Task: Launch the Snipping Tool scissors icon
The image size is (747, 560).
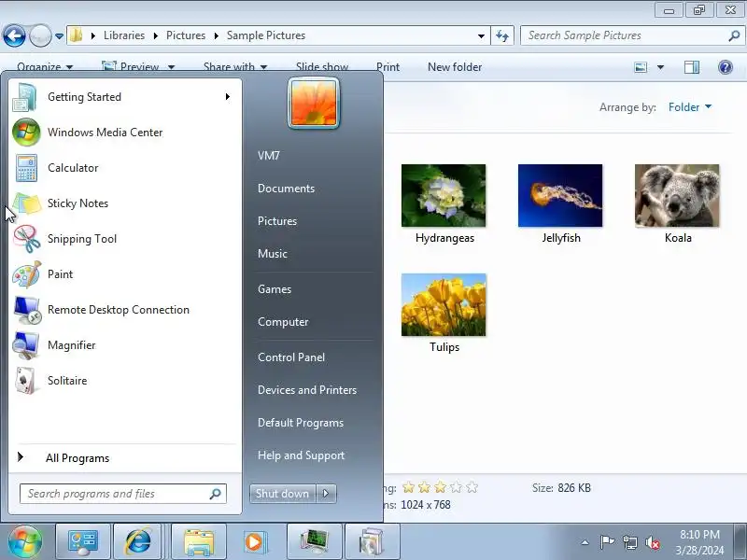Action: [27, 239]
